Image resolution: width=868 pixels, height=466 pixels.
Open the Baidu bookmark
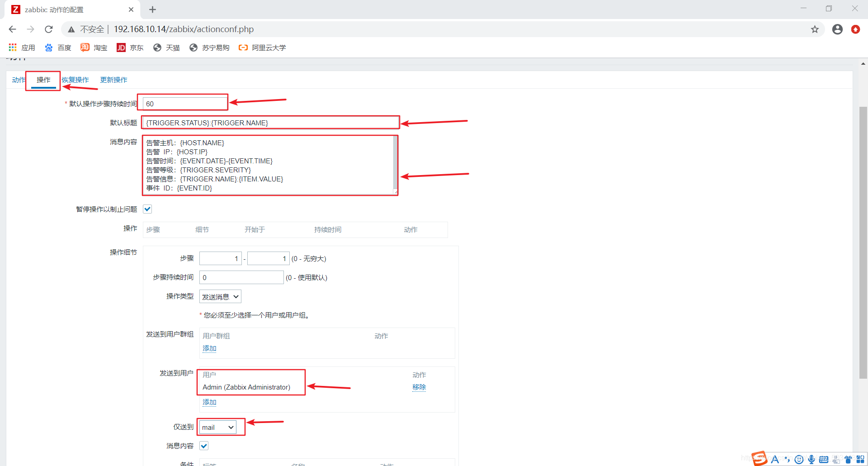coord(58,48)
